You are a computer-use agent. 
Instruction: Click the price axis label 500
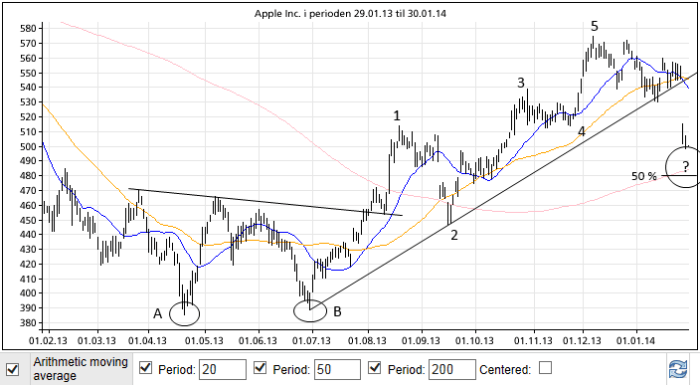[28, 146]
